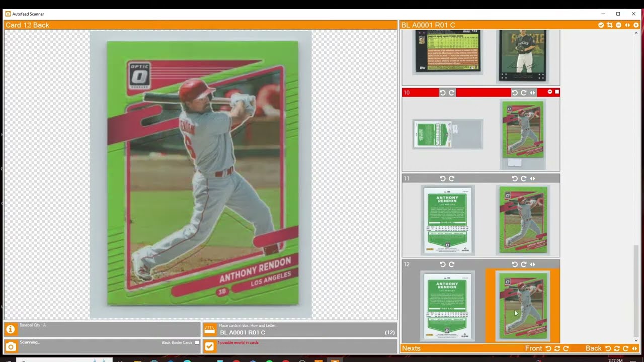Image resolution: width=644 pixels, height=362 pixels.
Task: Click the minus circle icon in the orange header
Action: pos(618,25)
